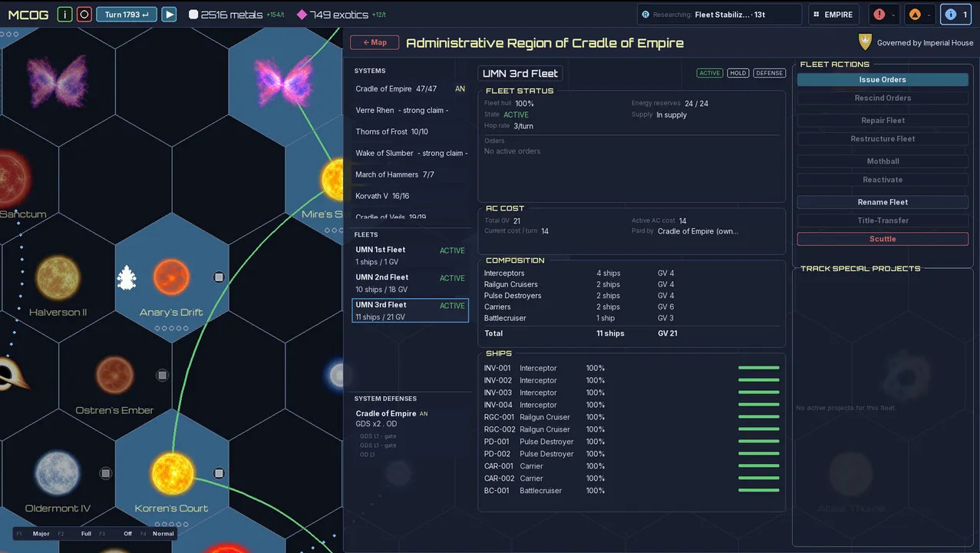The image size is (980, 553).
Task: Toggle the HOLD fleet stance tag
Action: [737, 73]
